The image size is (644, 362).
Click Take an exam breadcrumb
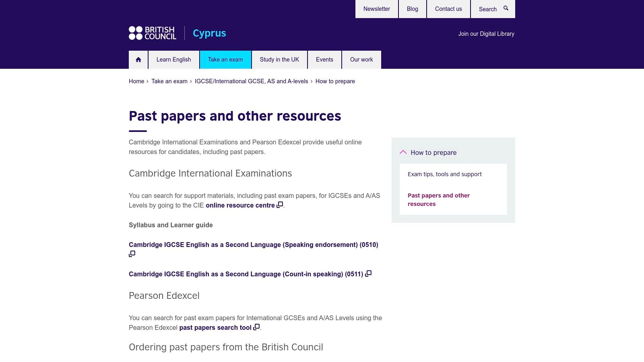point(169,81)
